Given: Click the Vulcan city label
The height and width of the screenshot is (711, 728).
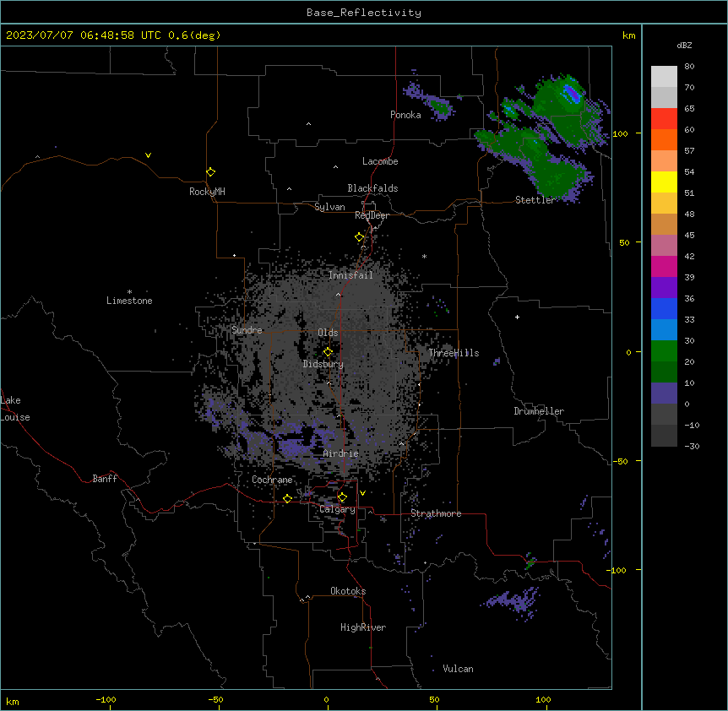Looking at the screenshot, I should coord(458,669).
